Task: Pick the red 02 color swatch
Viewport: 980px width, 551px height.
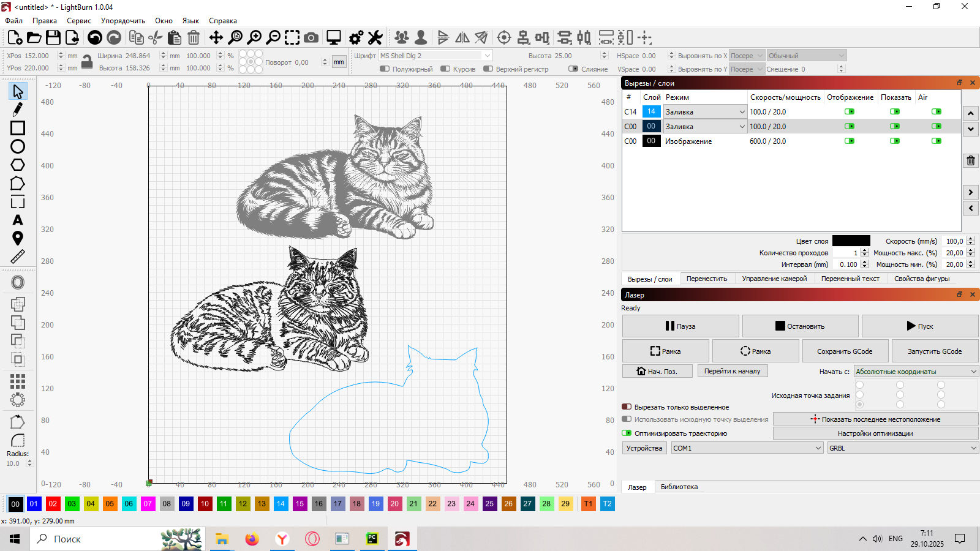Action: tap(53, 504)
